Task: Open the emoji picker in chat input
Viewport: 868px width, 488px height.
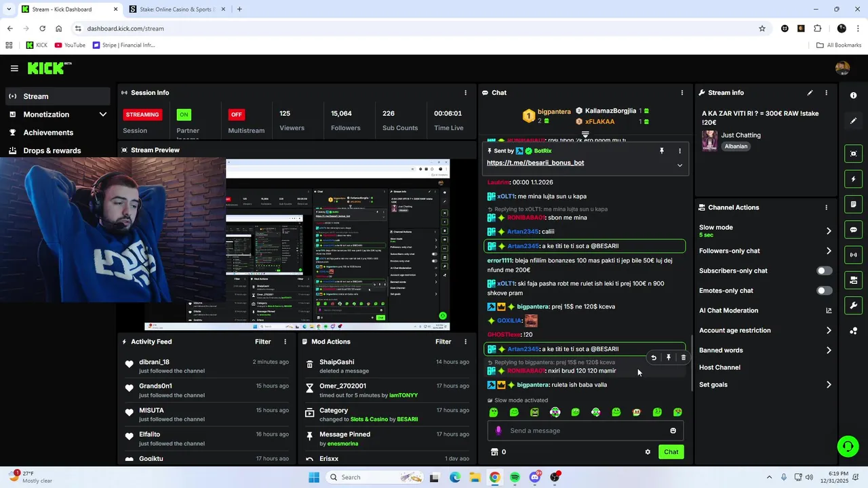Action: tap(673, 430)
